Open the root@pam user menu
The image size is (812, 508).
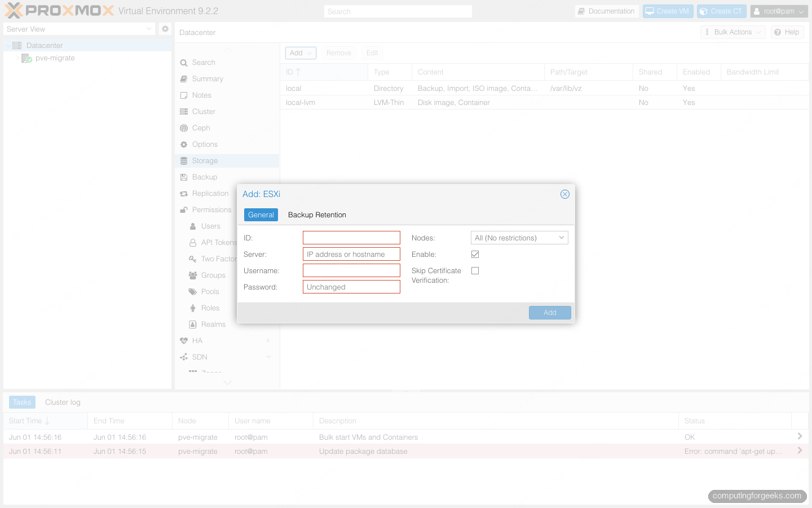(779, 11)
